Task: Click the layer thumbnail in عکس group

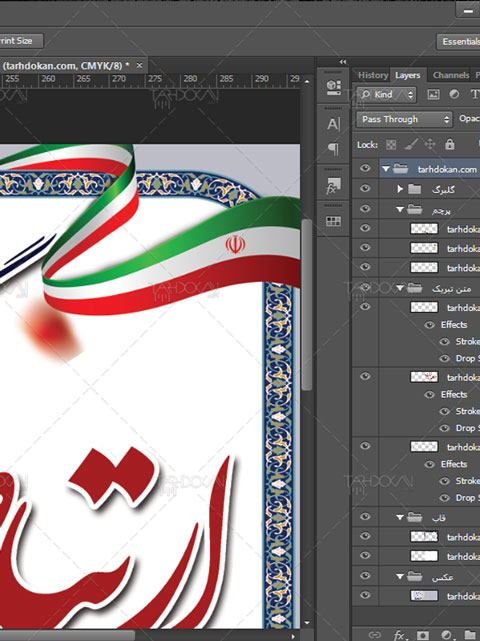Action: (x=424, y=596)
